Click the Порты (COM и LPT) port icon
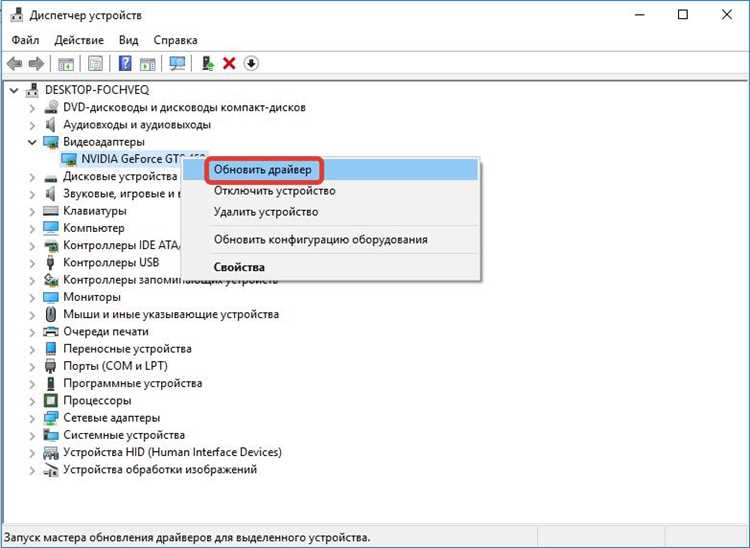The image size is (750, 548). 51,366
